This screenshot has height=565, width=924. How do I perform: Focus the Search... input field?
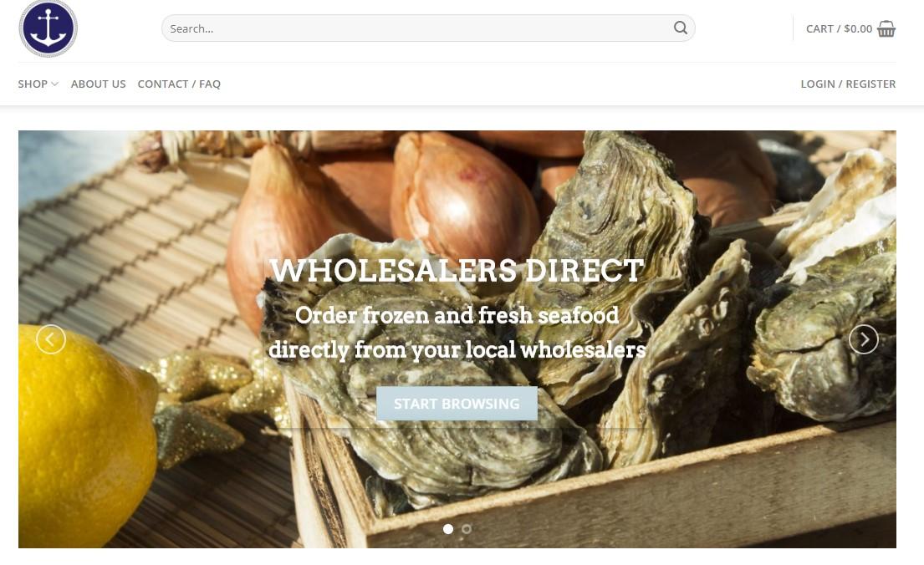418,28
